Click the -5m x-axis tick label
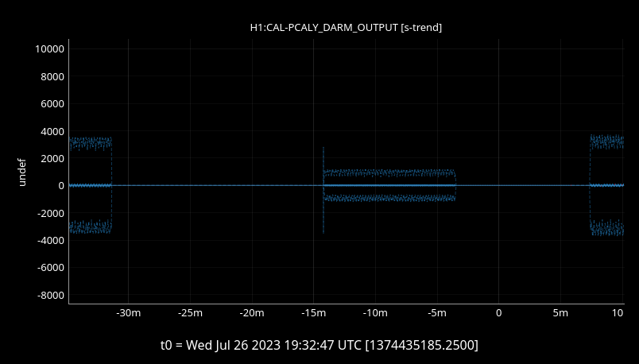 (436, 313)
